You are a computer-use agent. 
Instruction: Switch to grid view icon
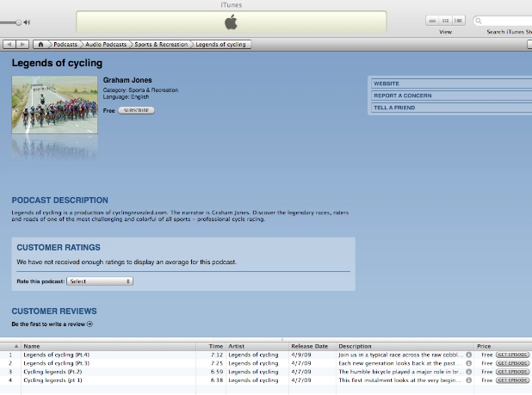coord(445,21)
